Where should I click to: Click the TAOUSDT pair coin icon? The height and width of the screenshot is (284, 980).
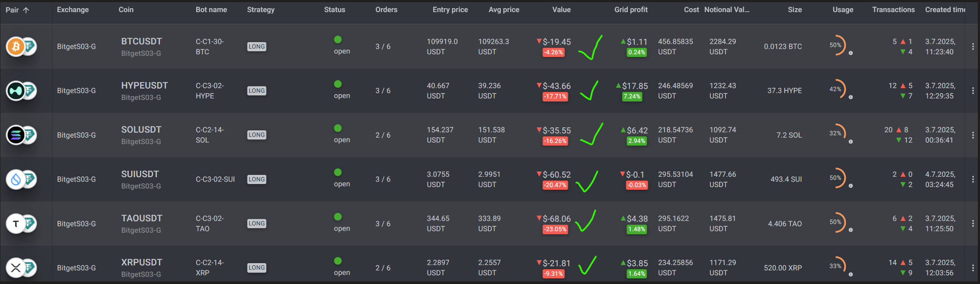pyautogui.click(x=16, y=224)
